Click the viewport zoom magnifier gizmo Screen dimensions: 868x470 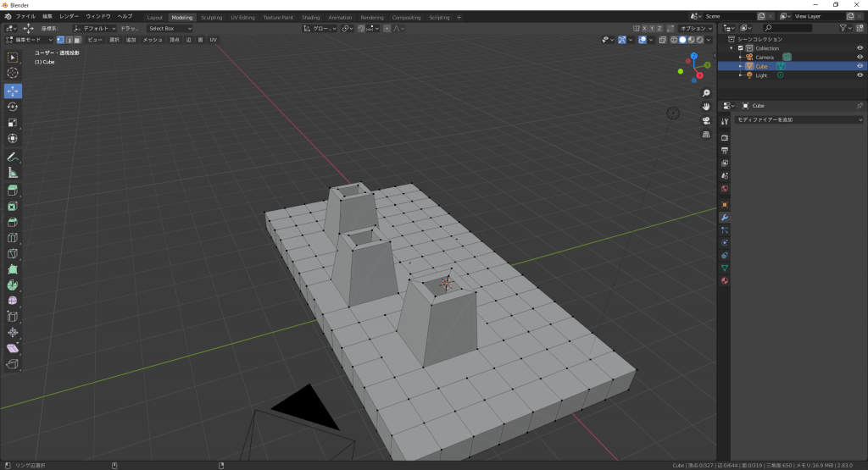point(706,93)
